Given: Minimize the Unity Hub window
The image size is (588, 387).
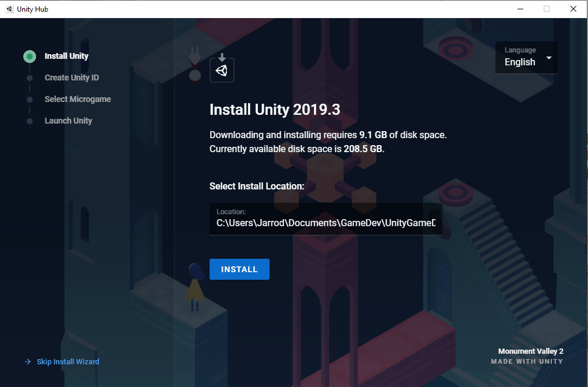Looking at the screenshot, I should pyautogui.click(x=519, y=9).
